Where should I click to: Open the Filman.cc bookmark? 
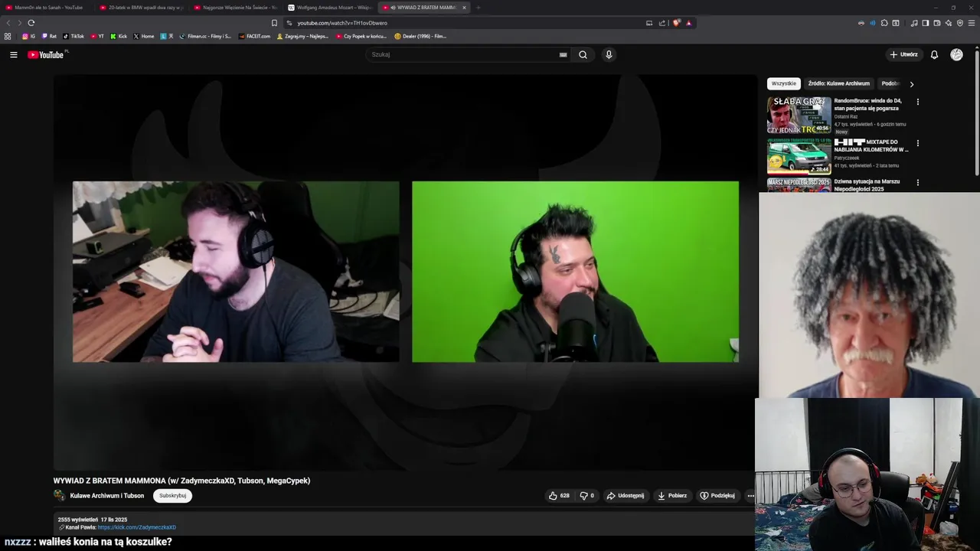pyautogui.click(x=205, y=36)
